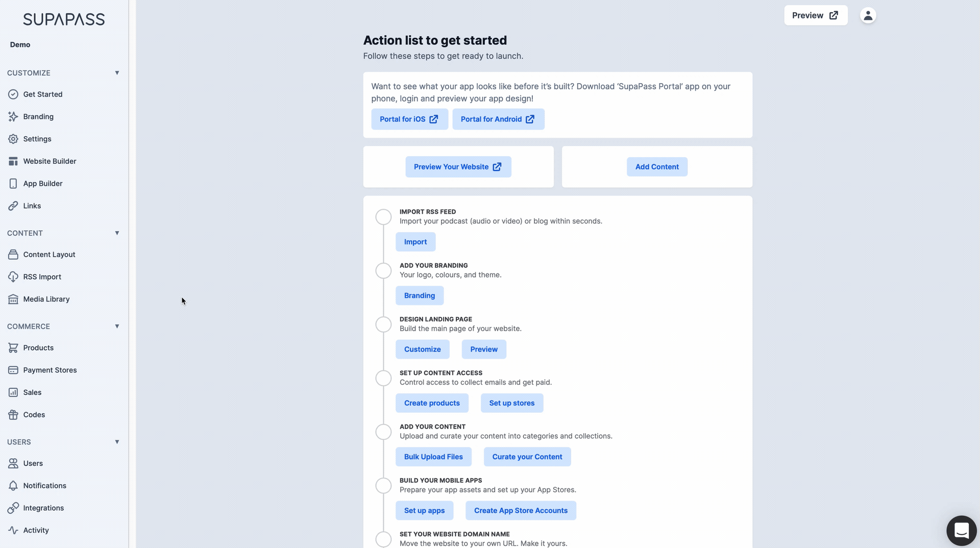
Task: Click the RSS Import cloud icon
Action: click(x=13, y=277)
